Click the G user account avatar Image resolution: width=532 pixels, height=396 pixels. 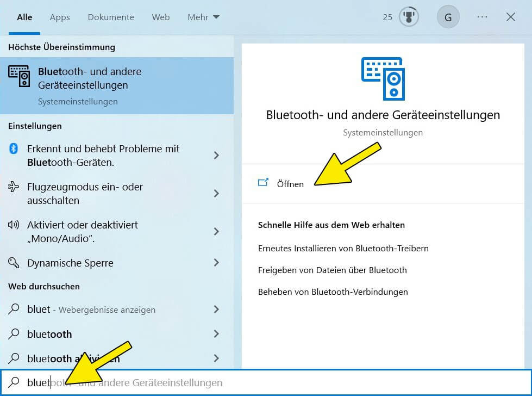point(448,17)
